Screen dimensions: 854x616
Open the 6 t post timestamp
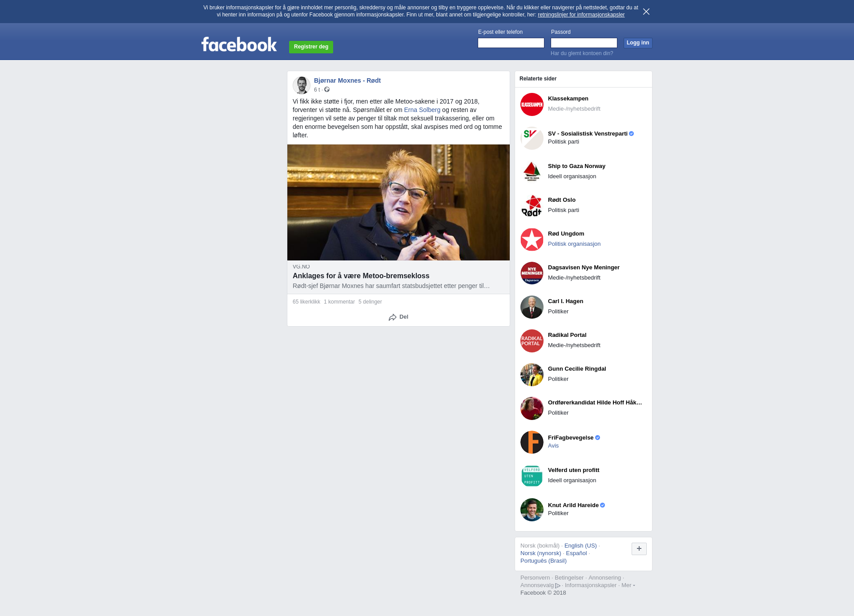(317, 90)
